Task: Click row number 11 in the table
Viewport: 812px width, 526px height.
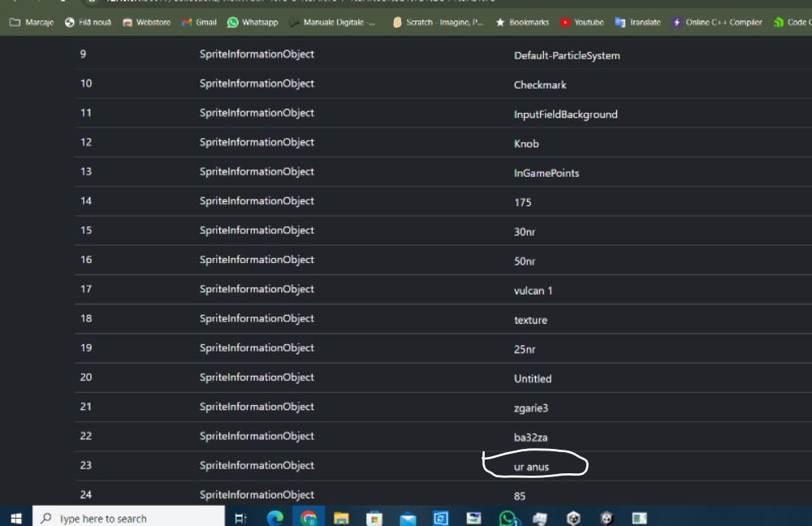Action: click(x=86, y=113)
